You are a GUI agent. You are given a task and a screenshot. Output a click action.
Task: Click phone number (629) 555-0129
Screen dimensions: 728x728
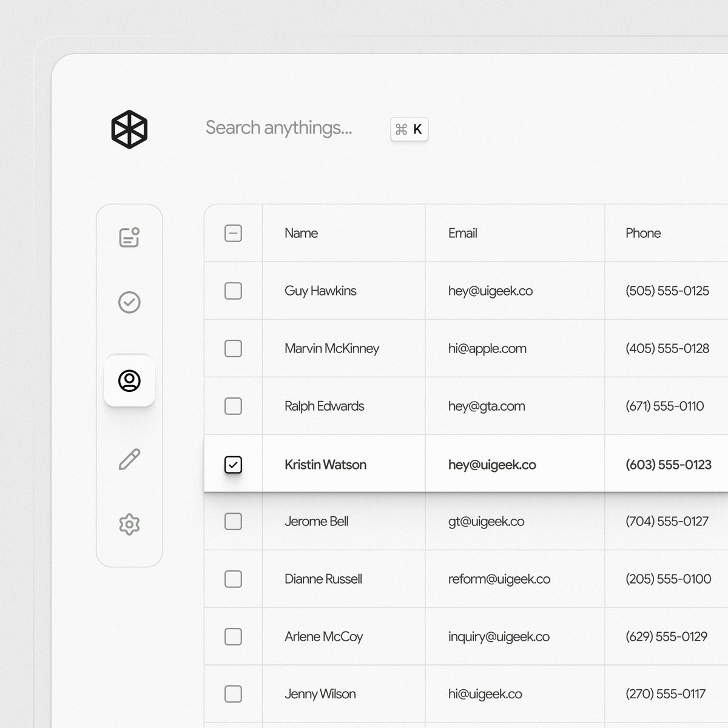[667, 637]
